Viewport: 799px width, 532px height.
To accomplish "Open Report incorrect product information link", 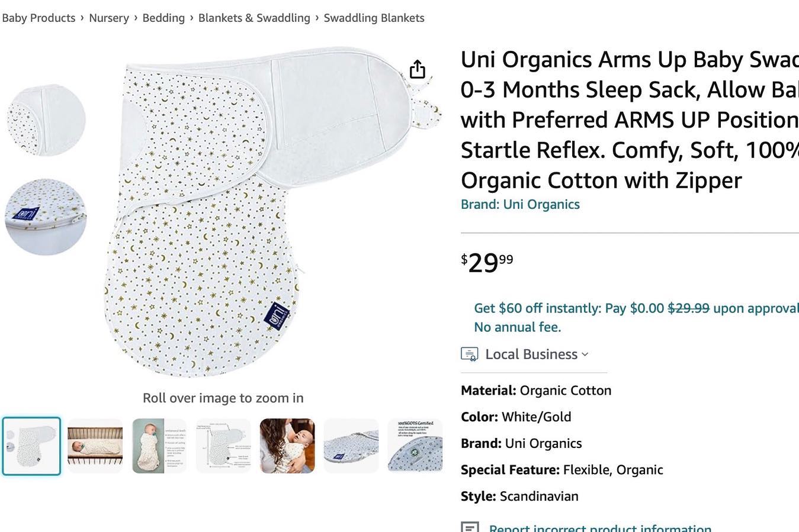I will [x=600, y=527].
